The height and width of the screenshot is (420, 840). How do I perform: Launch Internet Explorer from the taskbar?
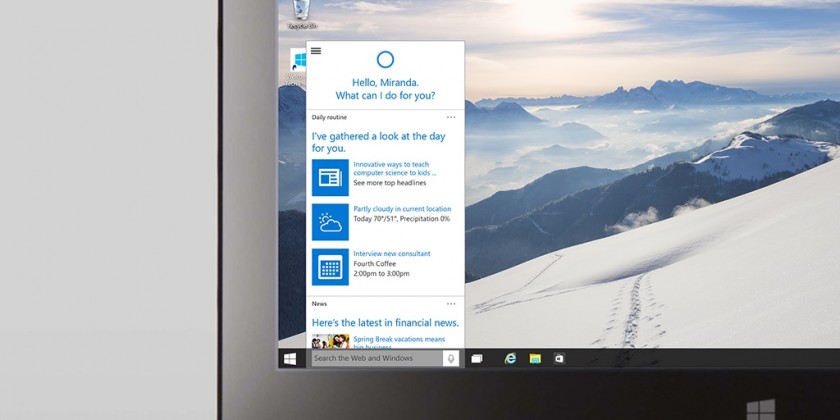(x=510, y=358)
